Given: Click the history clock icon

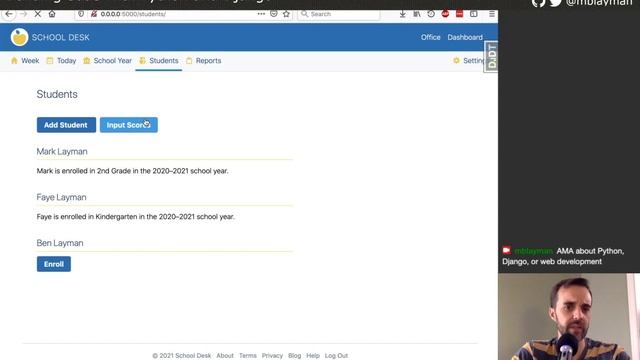Looking at the screenshot, I should pyautogui.click(x=431, y=14).
